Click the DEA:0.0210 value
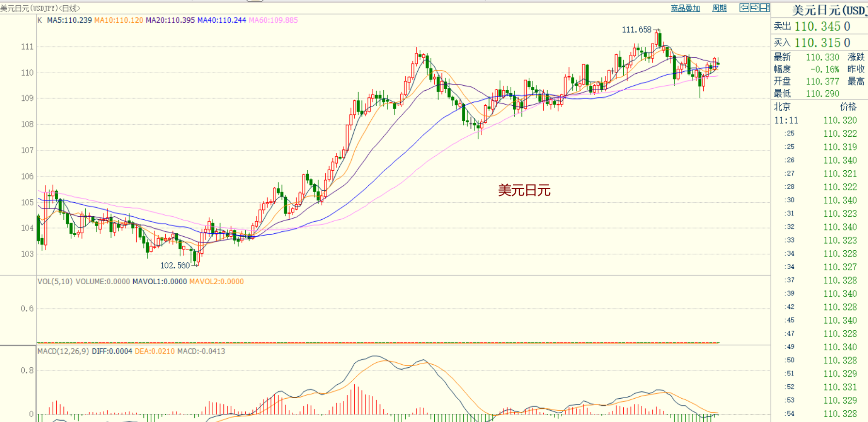The height and width of the screenshot is (422, 868). [x=155, y=351]
